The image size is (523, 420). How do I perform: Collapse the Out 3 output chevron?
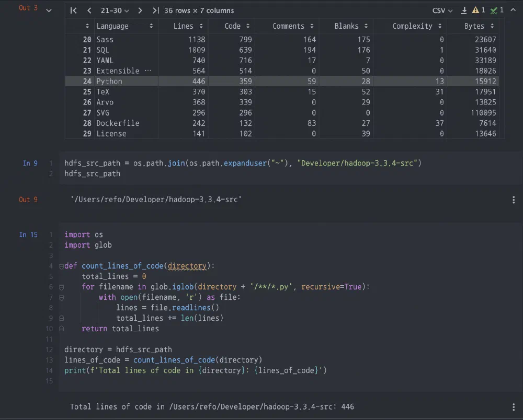(49, 10)
